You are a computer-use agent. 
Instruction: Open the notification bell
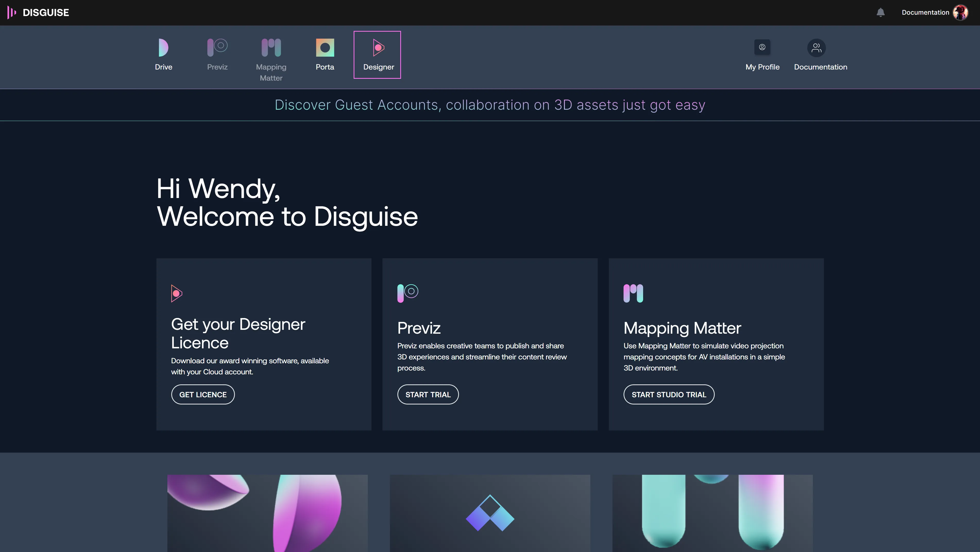(x=881, y=12)
